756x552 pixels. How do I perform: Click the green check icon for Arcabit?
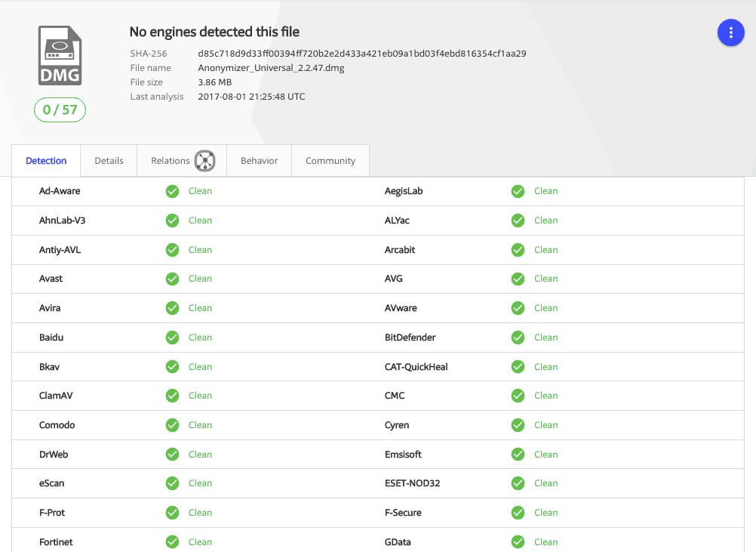point(518,250)
